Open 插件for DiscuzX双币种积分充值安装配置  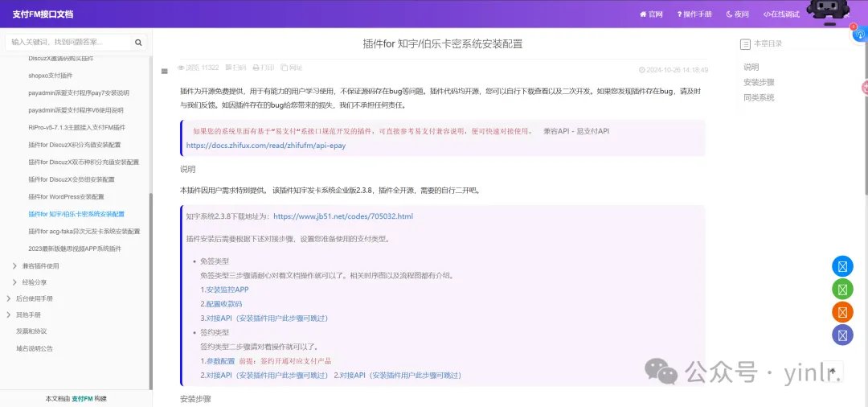[x=84, y=162]
